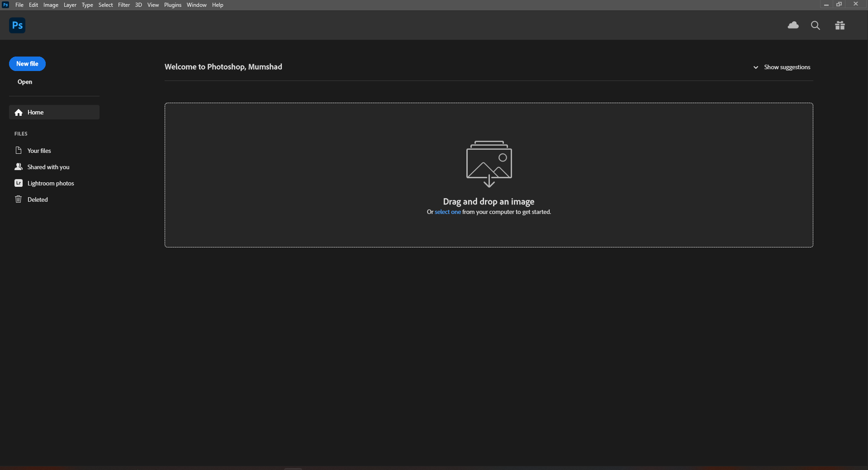Open the Edit menu

pyautogui.click(x=33, y=5)
